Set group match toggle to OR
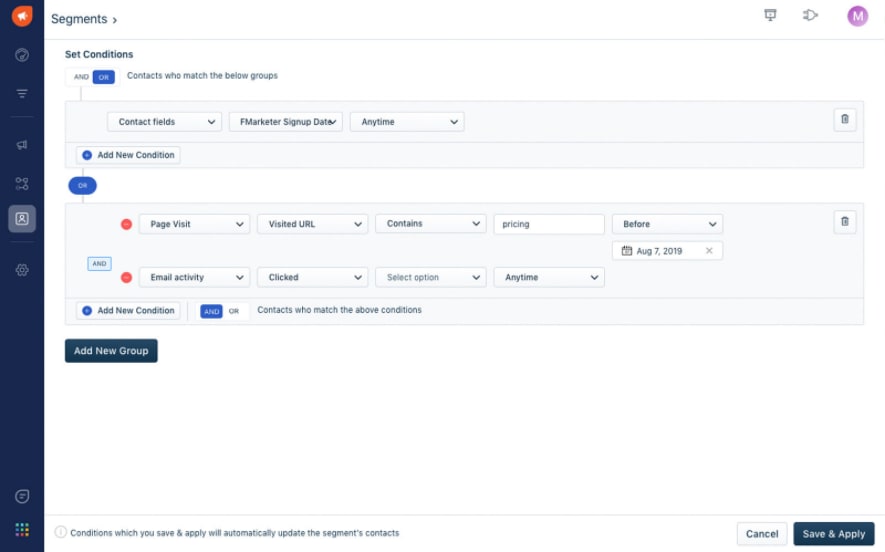The image size is (885, 552). pyautogui.click(x=104, y=77)
